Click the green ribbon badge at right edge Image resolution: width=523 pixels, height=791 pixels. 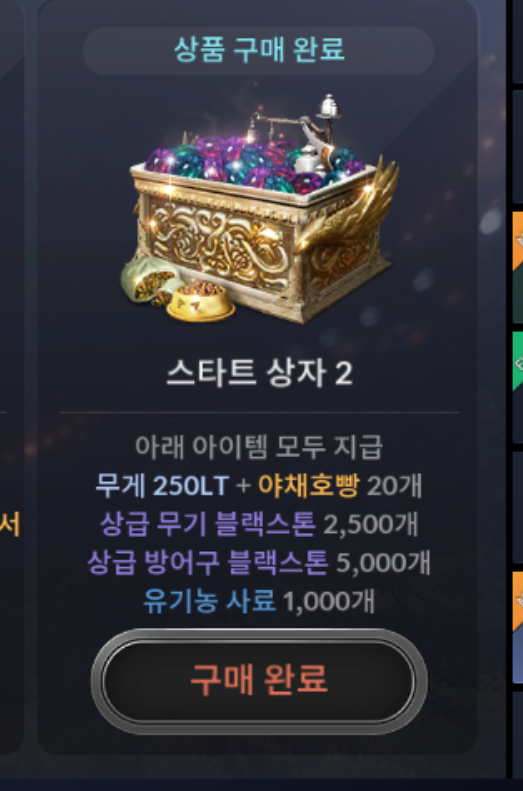point(518,361)
